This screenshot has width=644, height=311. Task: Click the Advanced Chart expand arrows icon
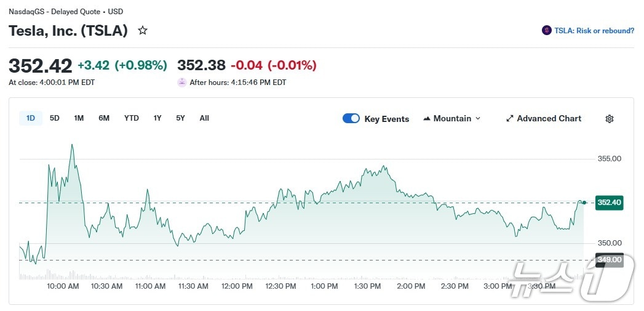click(509, 118)
